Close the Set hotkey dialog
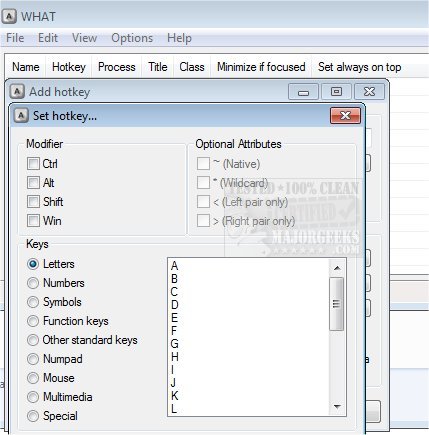 click(345, 116)
